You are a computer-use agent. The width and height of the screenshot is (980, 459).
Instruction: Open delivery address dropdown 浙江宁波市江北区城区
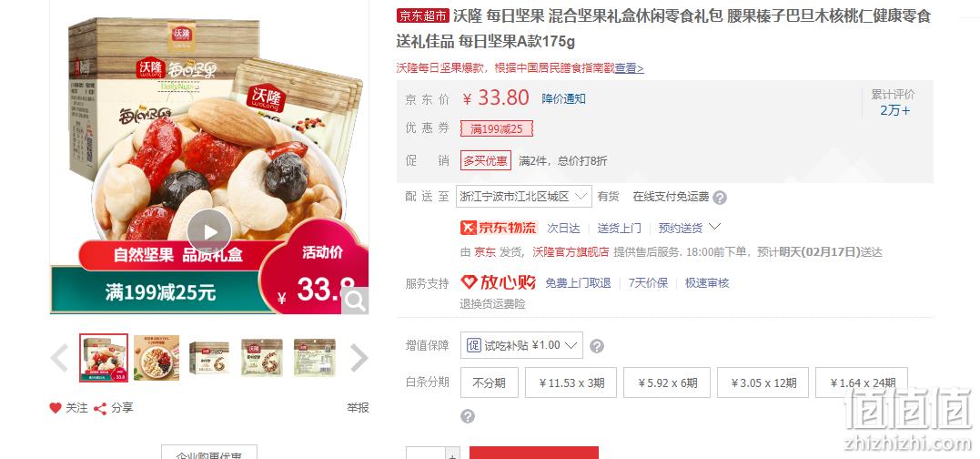tap(524, 197)
